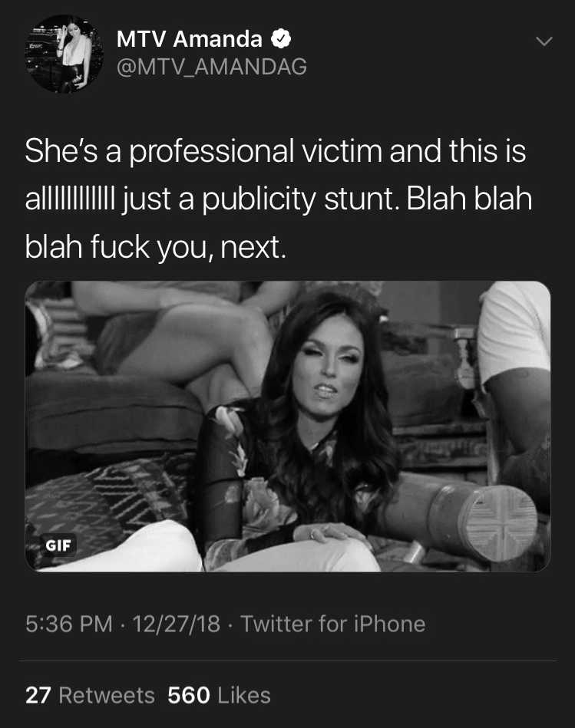Screen dimensions: 575x728
Task: Open the tweet options chevron menu
Action: (544, 41)
